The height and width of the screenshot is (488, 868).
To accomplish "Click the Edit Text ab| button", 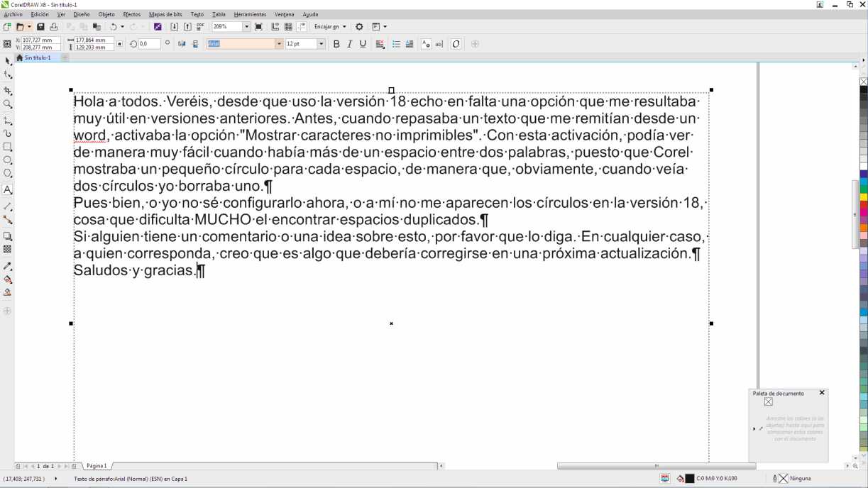I will point(439,44).
